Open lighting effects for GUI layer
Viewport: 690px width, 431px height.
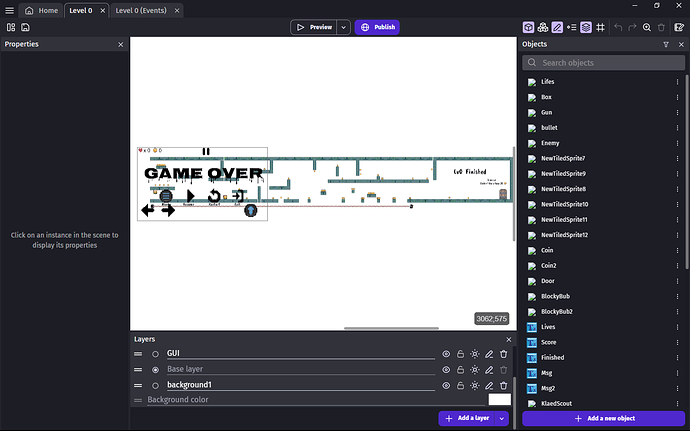(x=475, y=354)
